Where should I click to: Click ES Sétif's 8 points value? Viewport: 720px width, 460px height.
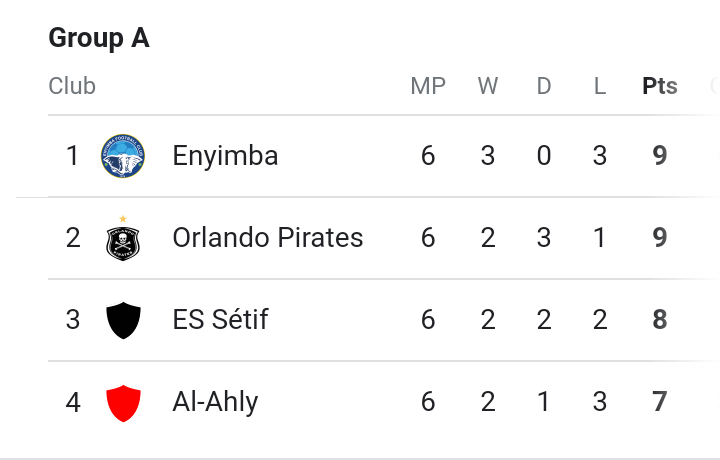pos(660,320)
